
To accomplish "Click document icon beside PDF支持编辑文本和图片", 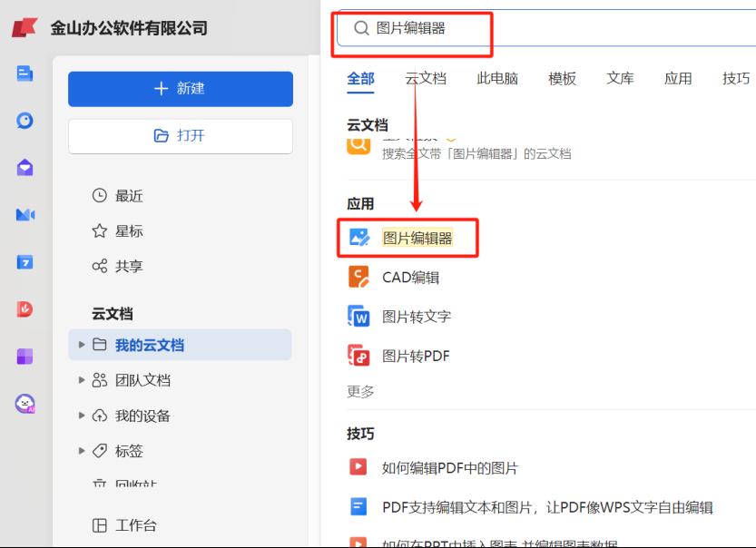I will [x=358, y=506].
